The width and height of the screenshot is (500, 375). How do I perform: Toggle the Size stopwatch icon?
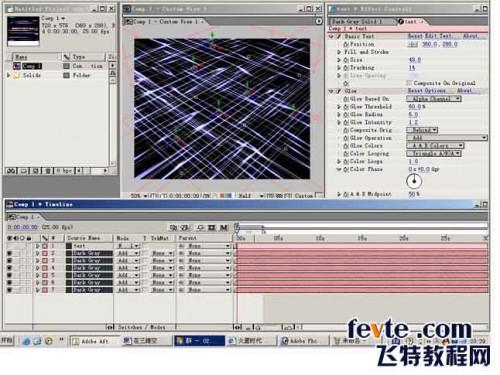(346, 60)
